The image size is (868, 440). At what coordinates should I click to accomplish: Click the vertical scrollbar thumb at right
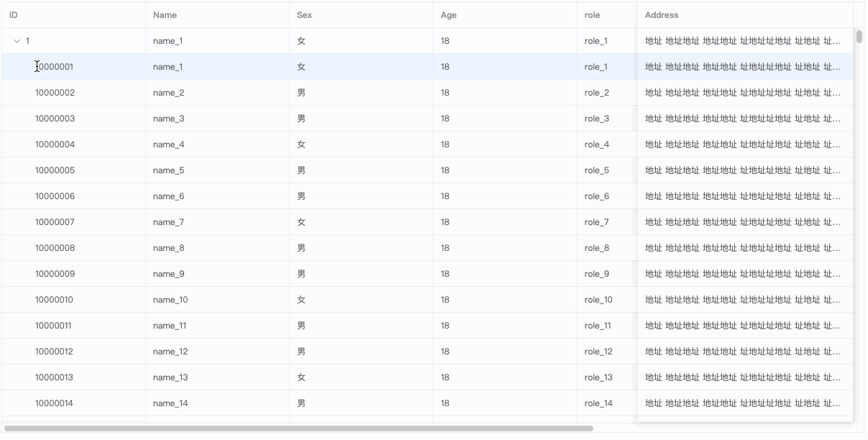pos(859,36)
